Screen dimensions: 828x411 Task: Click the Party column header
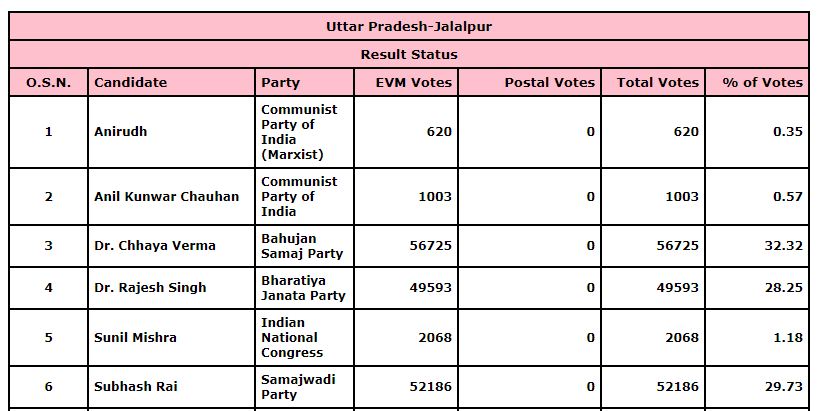(280, 82)
